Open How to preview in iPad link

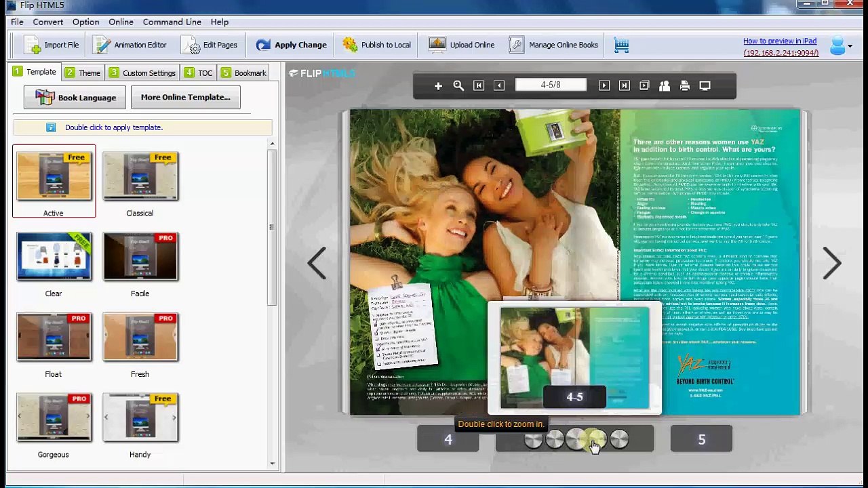click(x=780, y=41)
